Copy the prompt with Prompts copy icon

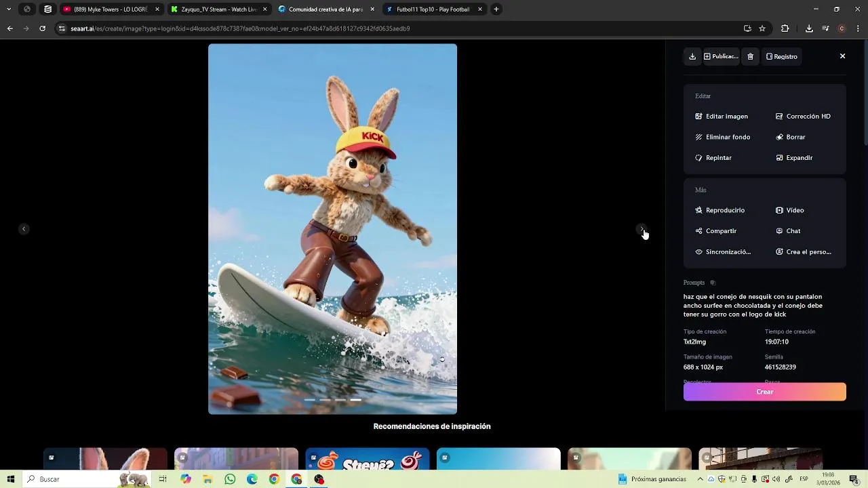pos(713,283)
